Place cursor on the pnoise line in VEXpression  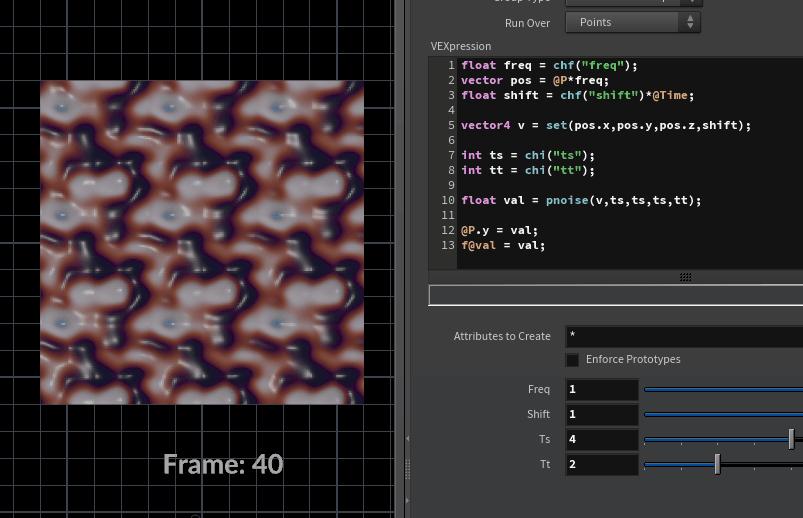tap(581, 200)
